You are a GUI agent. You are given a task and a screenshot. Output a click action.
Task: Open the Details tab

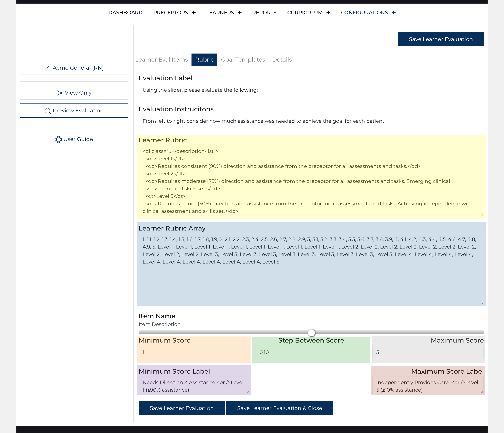point(282,60)
